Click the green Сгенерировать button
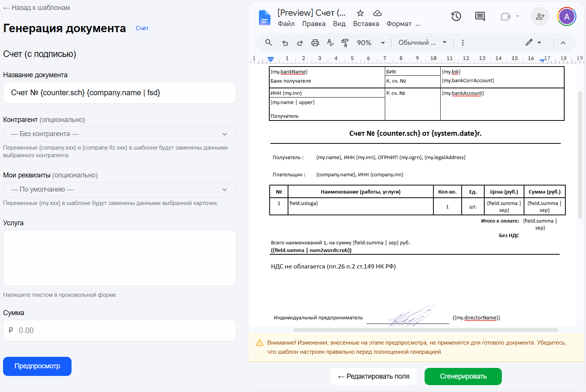This screenshot has width=586, height=392. coord(463,377)
